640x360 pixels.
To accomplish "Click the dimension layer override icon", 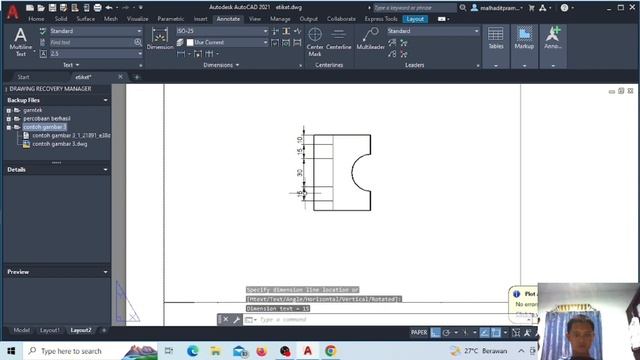I will 180,42.
